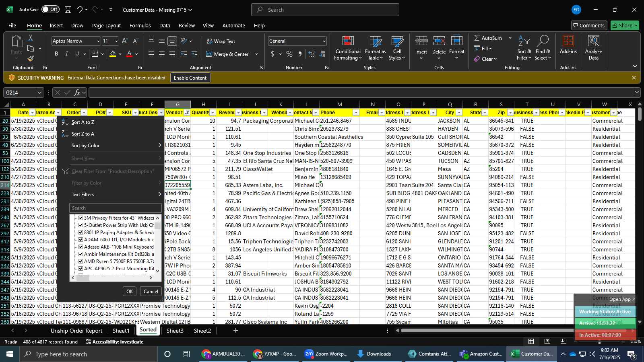Open Find & Select menu

[x=543, y=48]
